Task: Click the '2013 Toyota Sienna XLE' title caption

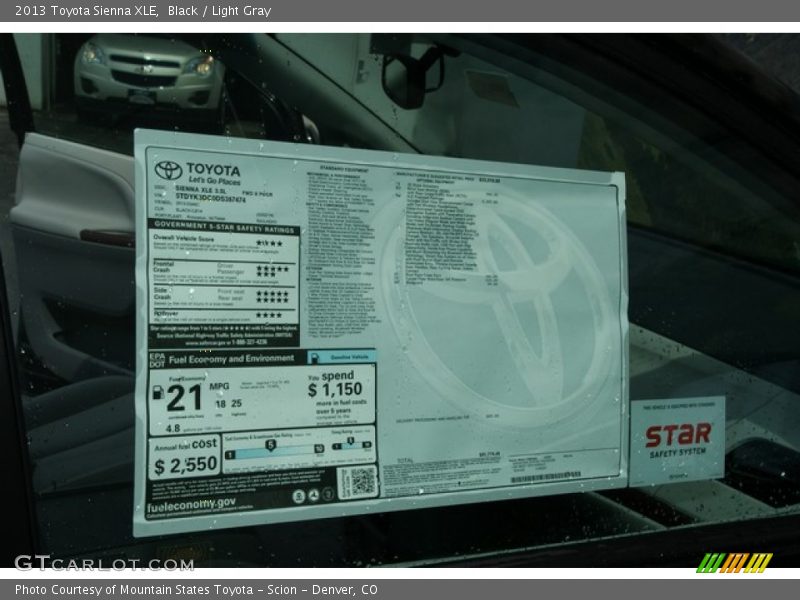Action: click(86, 11)
